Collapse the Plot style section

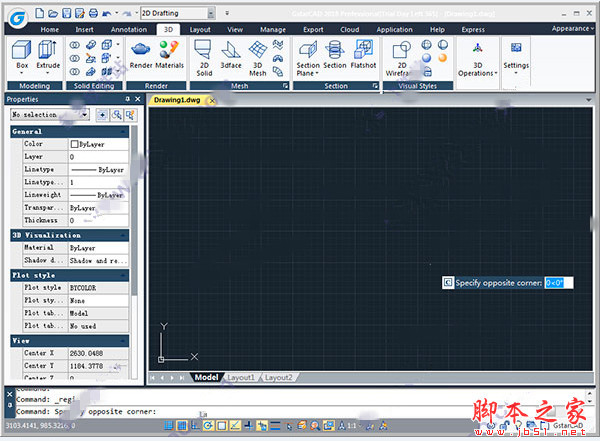(x=123, y=275)
